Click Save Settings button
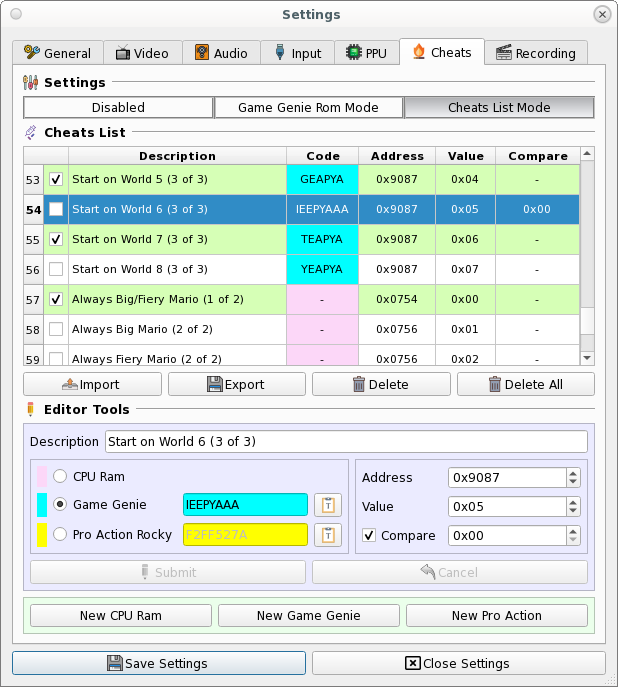The image size is (618, 687). pos(159,663)
